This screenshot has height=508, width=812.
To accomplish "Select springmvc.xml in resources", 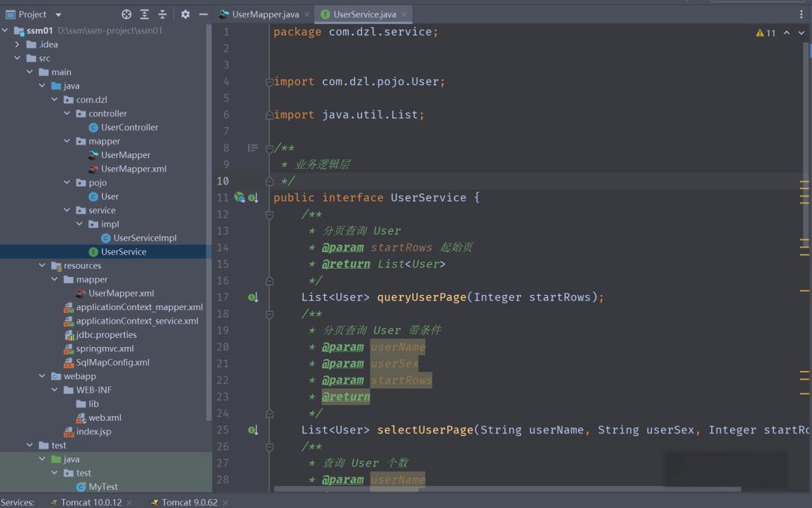I will [x=105, y=348].
